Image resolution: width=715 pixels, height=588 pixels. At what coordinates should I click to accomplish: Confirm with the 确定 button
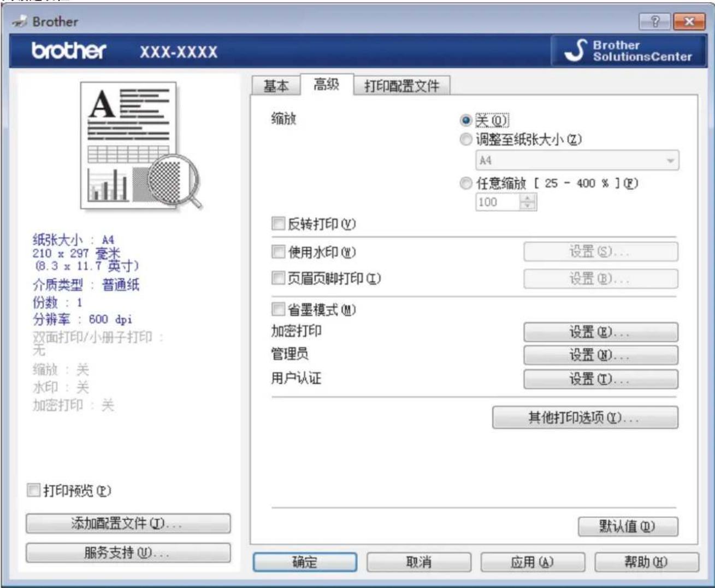[305, 562]
